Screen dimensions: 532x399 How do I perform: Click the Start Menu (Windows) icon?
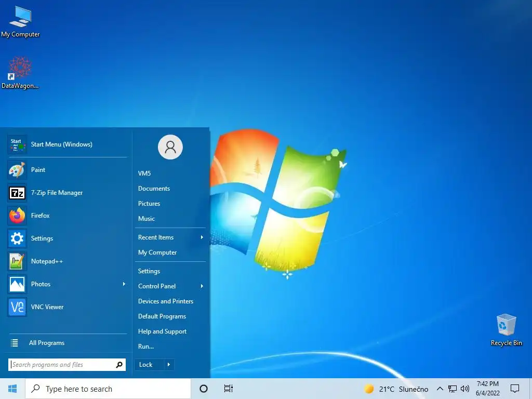(17, 144)
